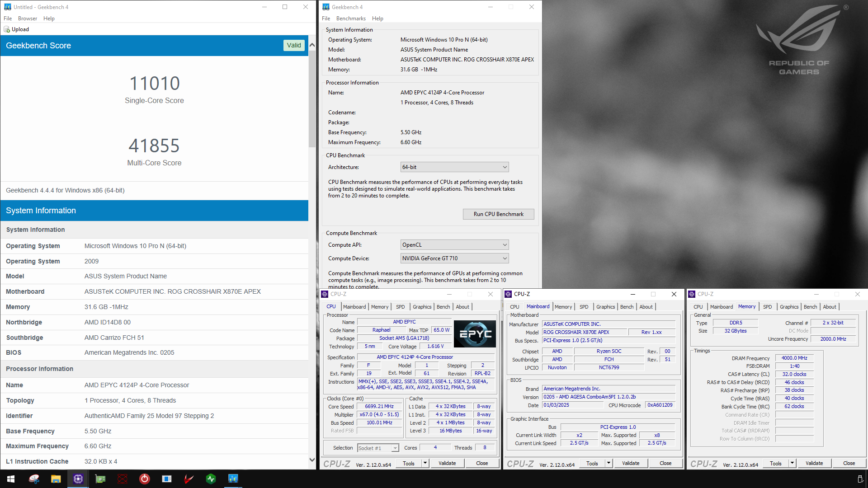Click the 11010 Single-Core Score
Viewport: 868px width, 488px height.
click(x=154, y=84)
